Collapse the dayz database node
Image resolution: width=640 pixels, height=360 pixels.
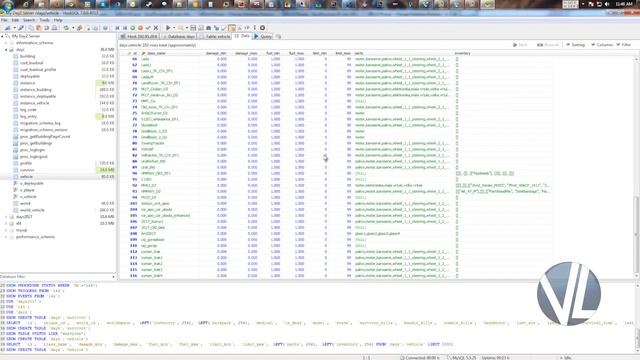coord(6,49)
